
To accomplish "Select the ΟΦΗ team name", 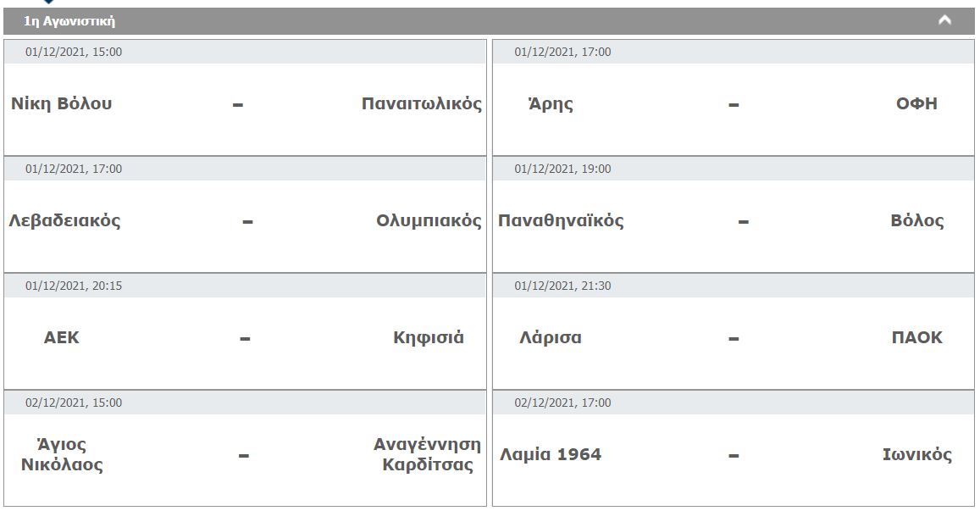I will tap(916, 104).
